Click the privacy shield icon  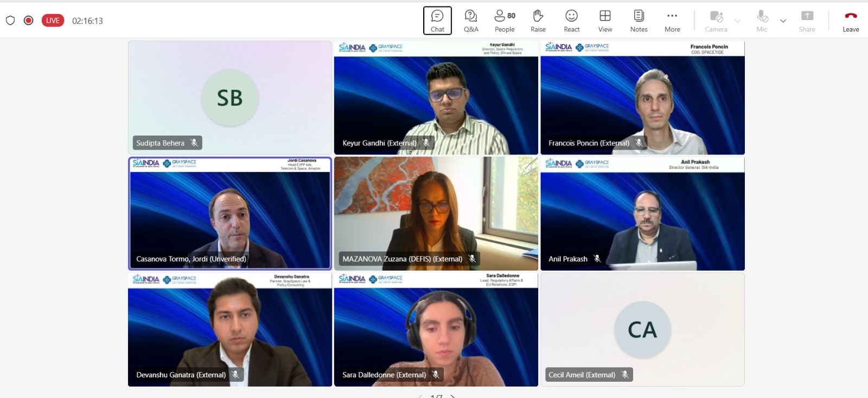pyautogui.click(x=10, y=21)
